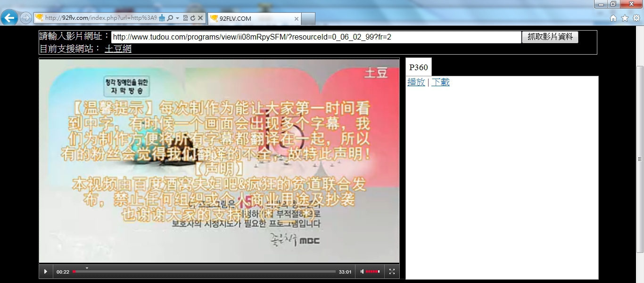Click the 播放 play link

click(x=416, y=82)
